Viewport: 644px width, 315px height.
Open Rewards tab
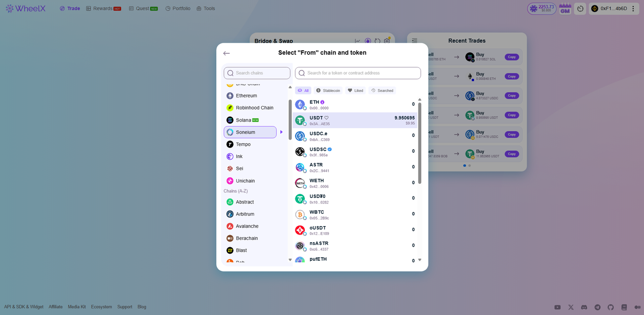tap(104, 9)
